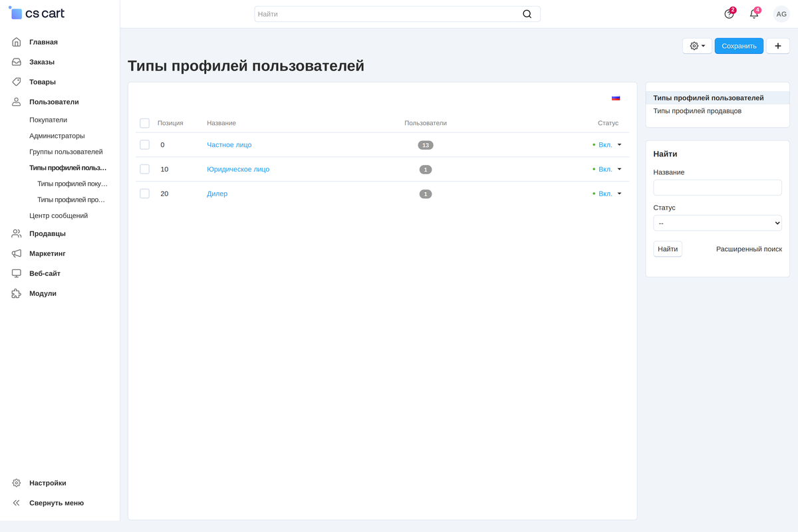Open Центр сообщений in the sidebar
Viewport: 798px width, 532px height.
pos(59,215)
